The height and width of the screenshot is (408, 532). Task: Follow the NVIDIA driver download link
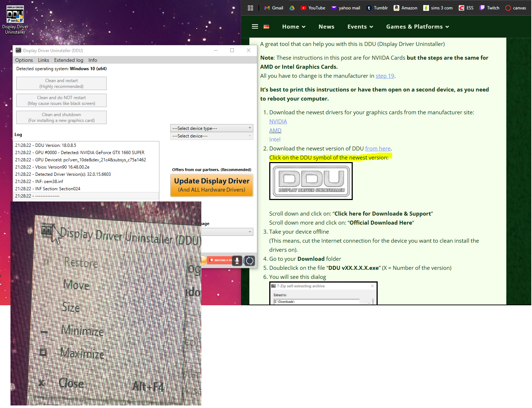pyautogui.click(x=278, y=122)
